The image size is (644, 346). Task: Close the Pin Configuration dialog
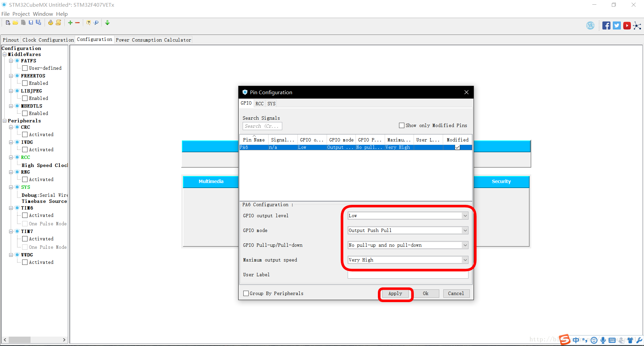click(466, 92)
